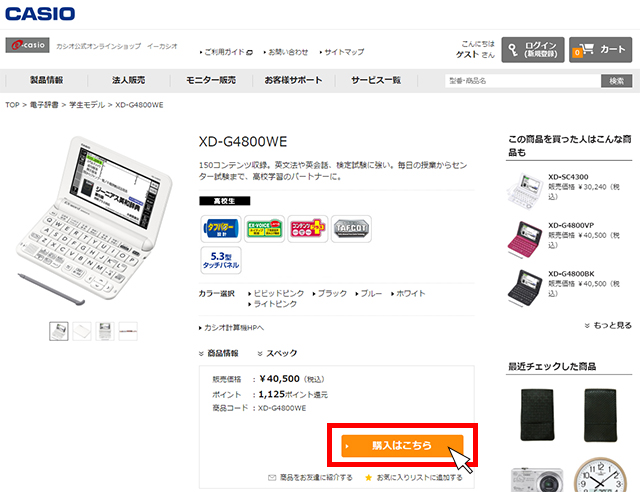
Task: Click the 5.3型 タッチパネル icon
Action: (x=221, y=260)
